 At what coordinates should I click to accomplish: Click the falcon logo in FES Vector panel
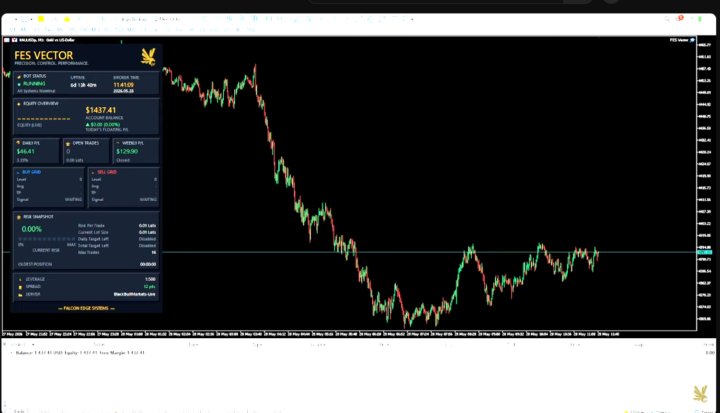(148, 57)
